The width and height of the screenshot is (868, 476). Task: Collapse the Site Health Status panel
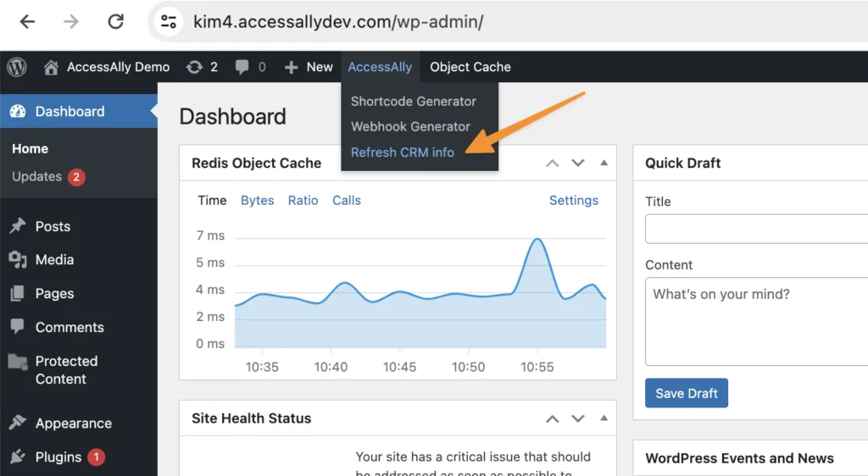coord(604,418)
